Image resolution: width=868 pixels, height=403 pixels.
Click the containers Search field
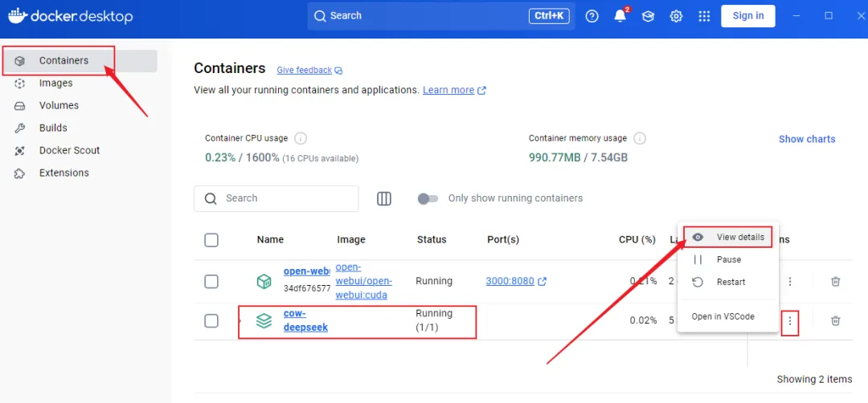click(x=276, y=198)
